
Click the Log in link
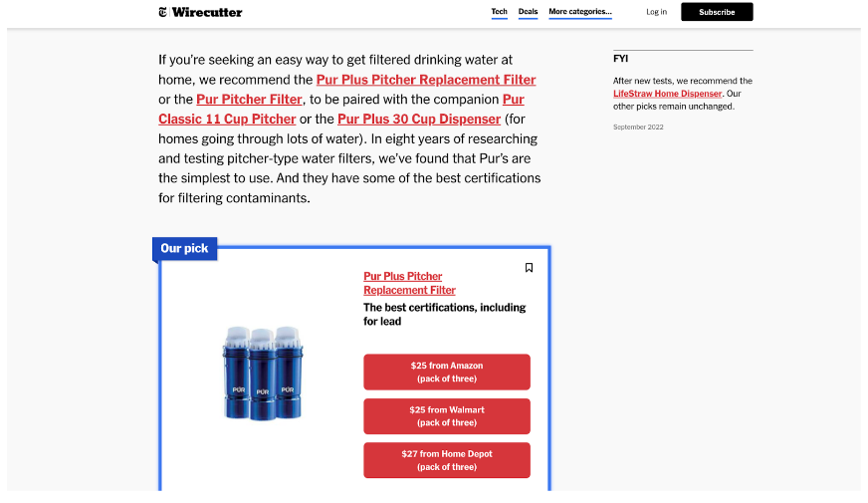pyautogui.click(x=656, y=12)
